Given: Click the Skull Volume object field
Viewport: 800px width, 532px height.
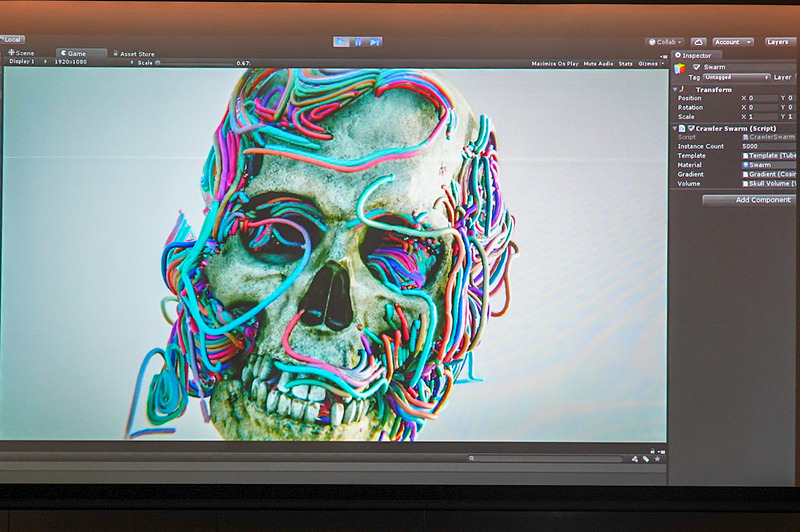Looking at the screenshot, I should click(769, 183).
